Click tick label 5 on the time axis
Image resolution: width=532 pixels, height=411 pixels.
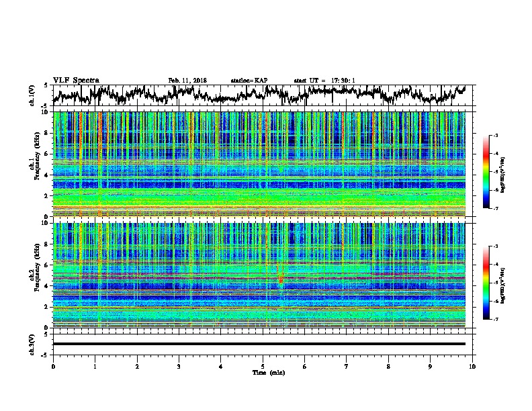pos(263,367)
